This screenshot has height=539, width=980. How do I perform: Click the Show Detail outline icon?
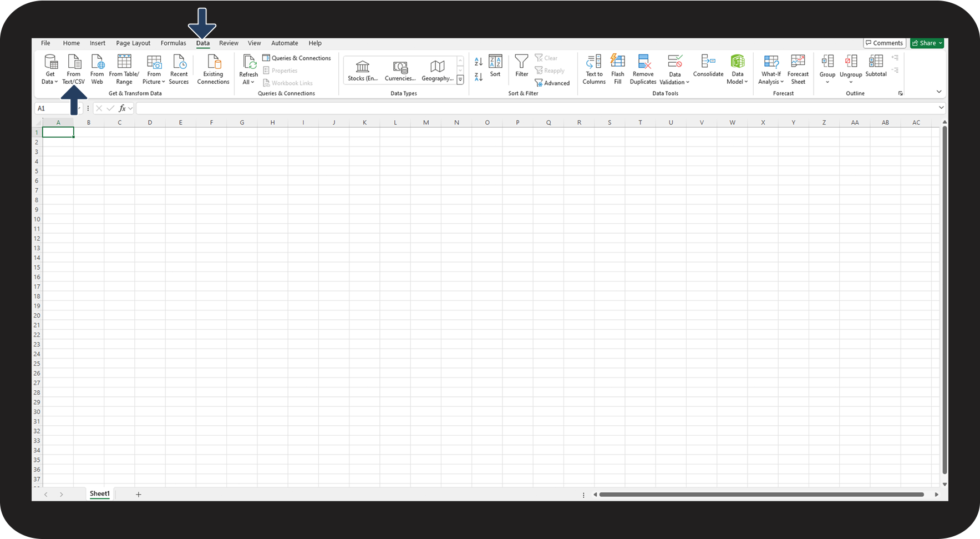click(x=895, y=58)
